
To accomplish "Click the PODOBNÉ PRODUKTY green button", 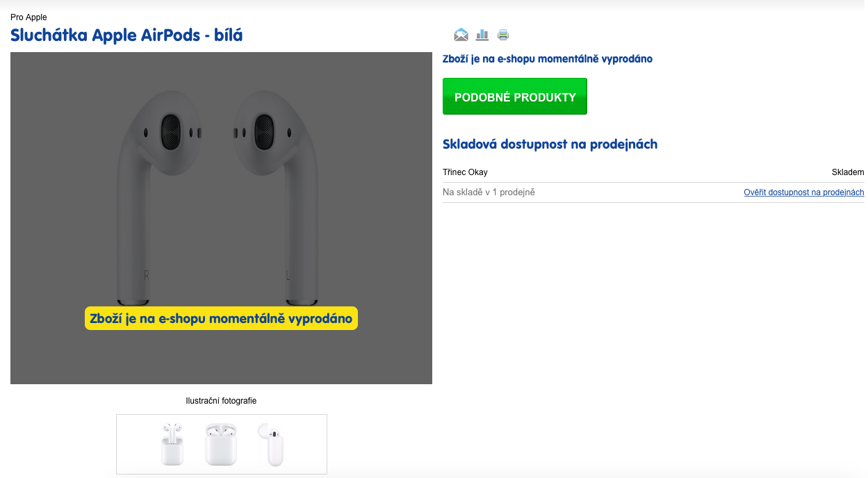I will tap(515, 97).
